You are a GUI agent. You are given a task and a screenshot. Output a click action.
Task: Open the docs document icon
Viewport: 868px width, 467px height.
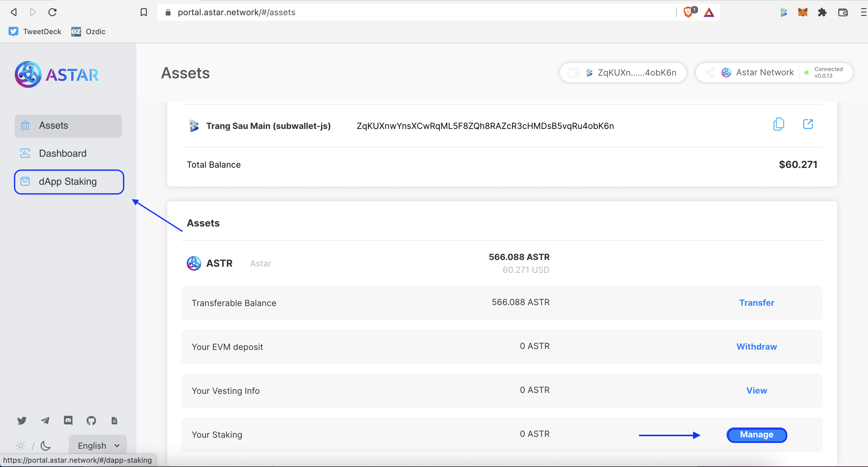click(x=114, y=420)
